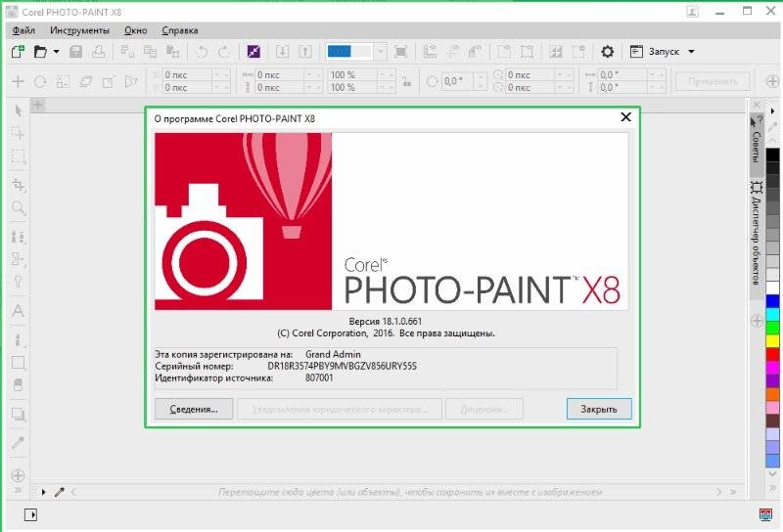Viewport: 783px width, 532px height.
Task: Click the Export up-arrow icon
Action: tap(305, 52)
